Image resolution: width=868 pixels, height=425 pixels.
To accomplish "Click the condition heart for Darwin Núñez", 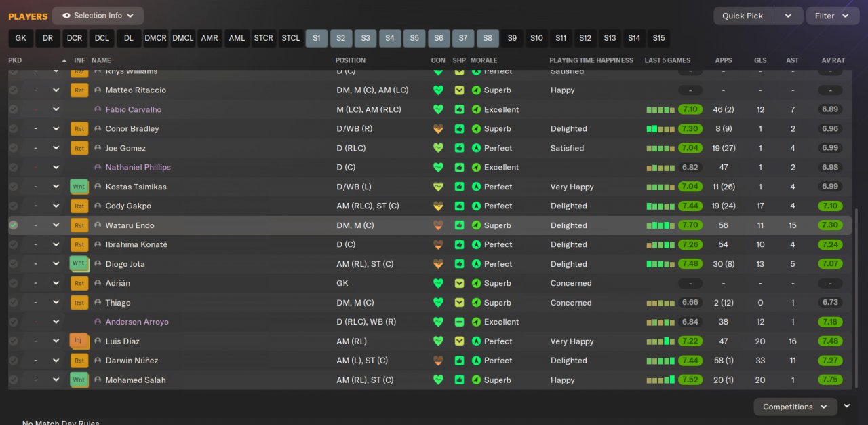I will click(x=438, y=361).
